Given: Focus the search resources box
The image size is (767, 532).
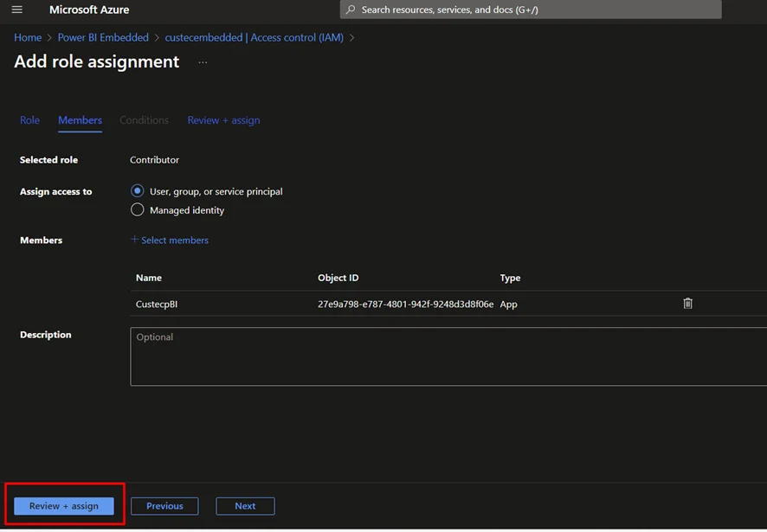Looking at the screenshot, I should [531, 10].
